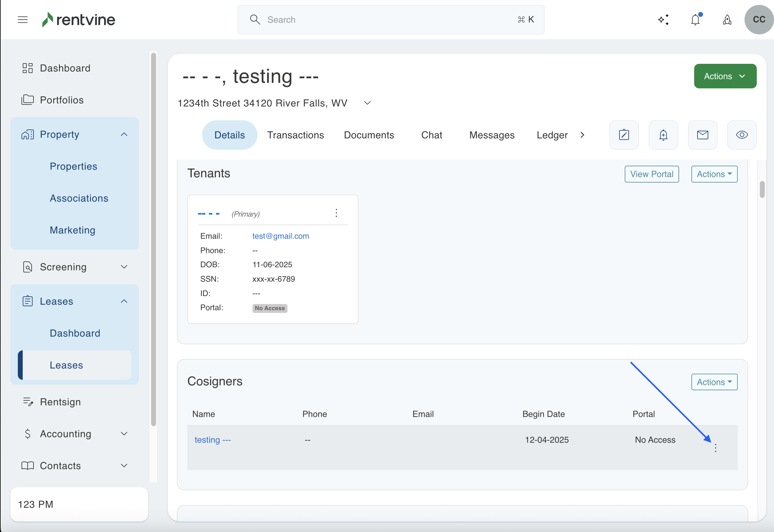Click the View Portal button
Screen dimensions: 774x532
coord(651,174)
